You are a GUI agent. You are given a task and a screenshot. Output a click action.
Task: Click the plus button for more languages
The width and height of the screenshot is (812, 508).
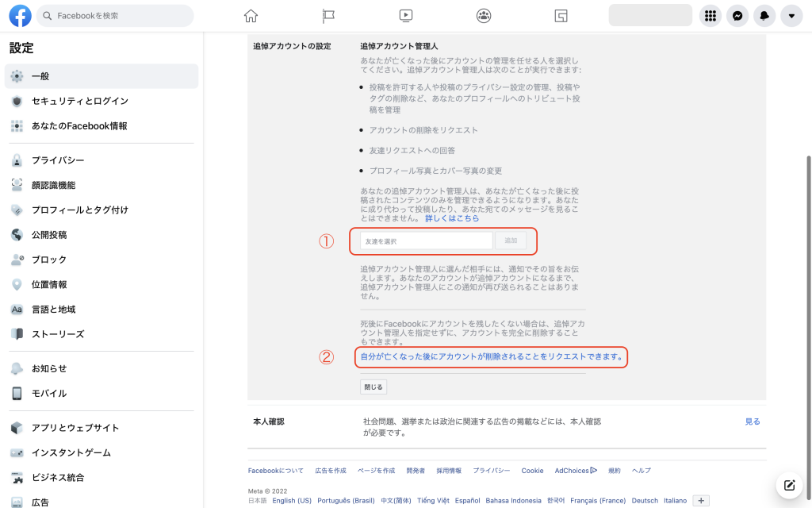[701, 501]
